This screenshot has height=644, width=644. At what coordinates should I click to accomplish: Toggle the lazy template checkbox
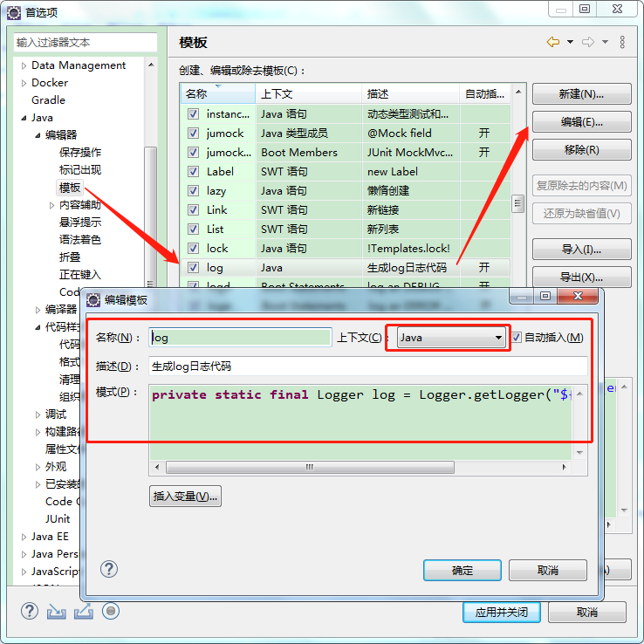193,190
